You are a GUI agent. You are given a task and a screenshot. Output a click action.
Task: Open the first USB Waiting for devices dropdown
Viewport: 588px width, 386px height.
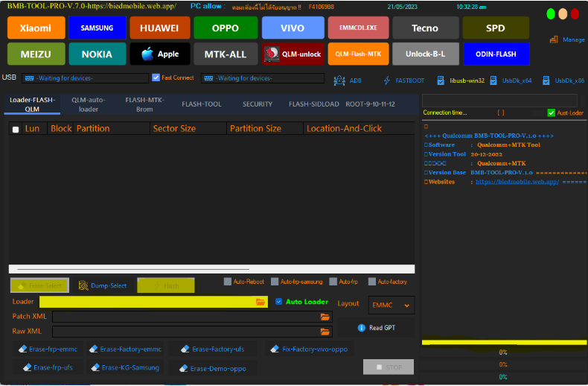pos(85,78)
